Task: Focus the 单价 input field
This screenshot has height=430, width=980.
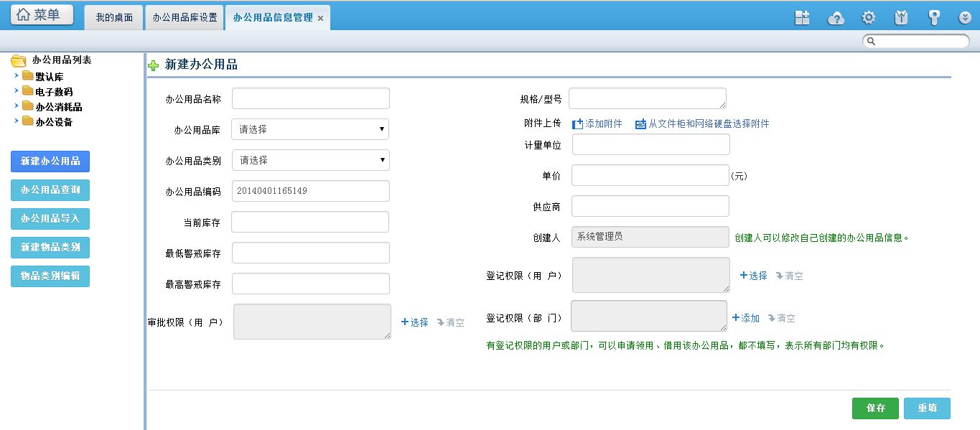Action: pyautogui.click(x=650, y=175)
